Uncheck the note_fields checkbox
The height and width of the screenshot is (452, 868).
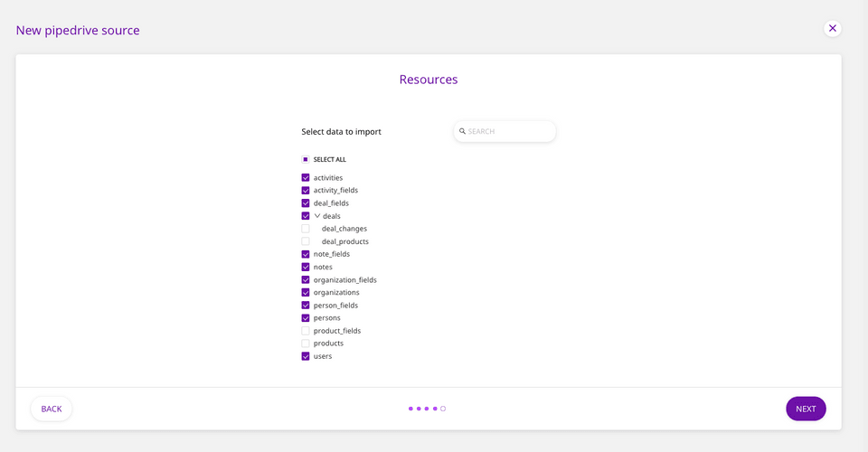point(306,254)
